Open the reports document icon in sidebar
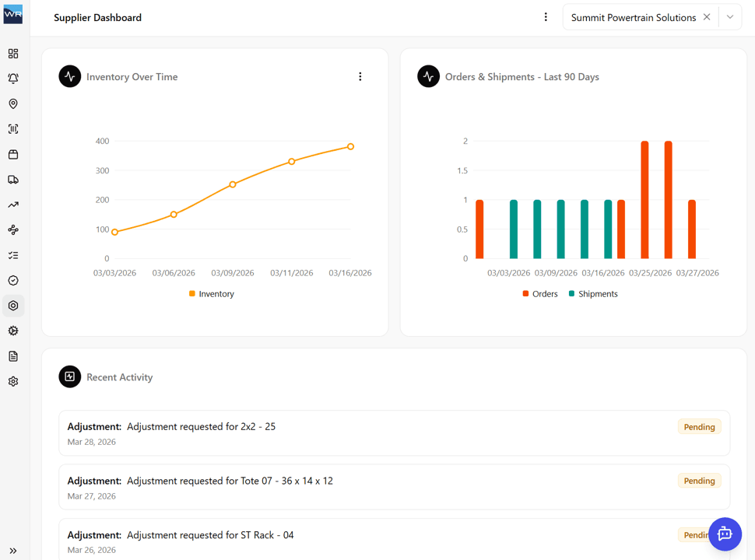Image resolution: width=755 pixels, height=560 pixels. click(12, 355)
